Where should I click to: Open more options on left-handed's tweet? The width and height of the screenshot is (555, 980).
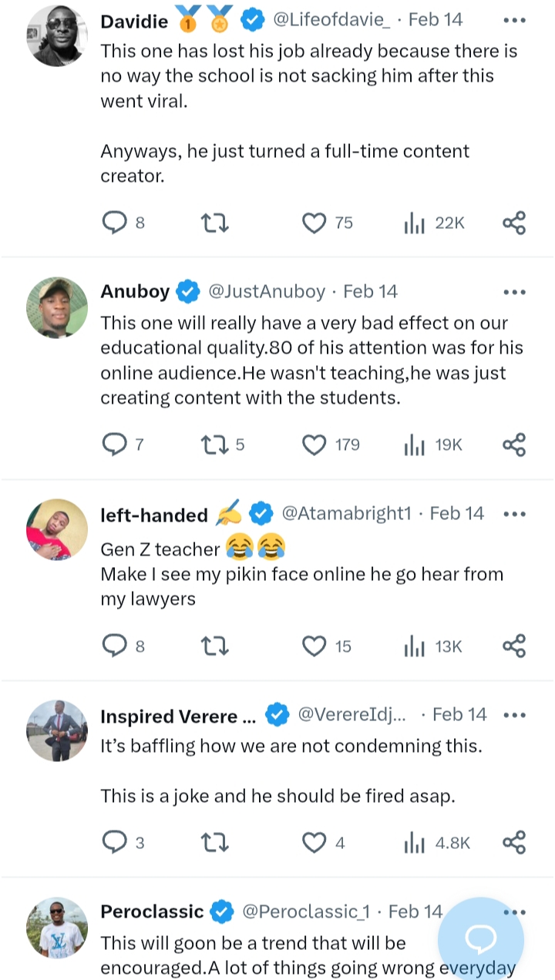(514, 514)
